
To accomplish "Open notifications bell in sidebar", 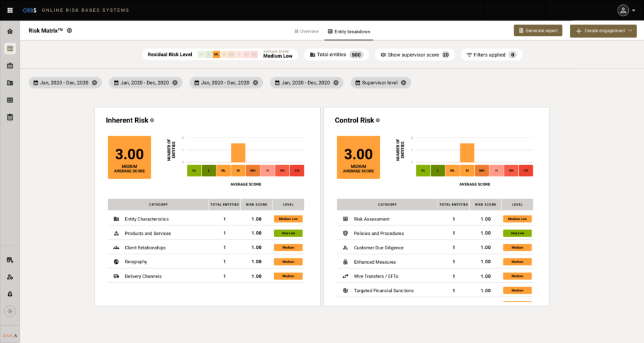I will click(10, 294).
